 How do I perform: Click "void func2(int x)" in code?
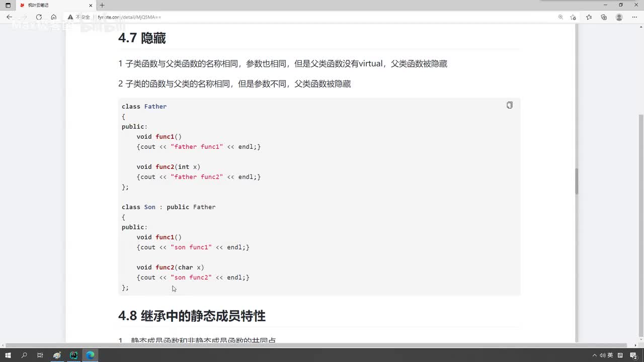click(169, 167)
